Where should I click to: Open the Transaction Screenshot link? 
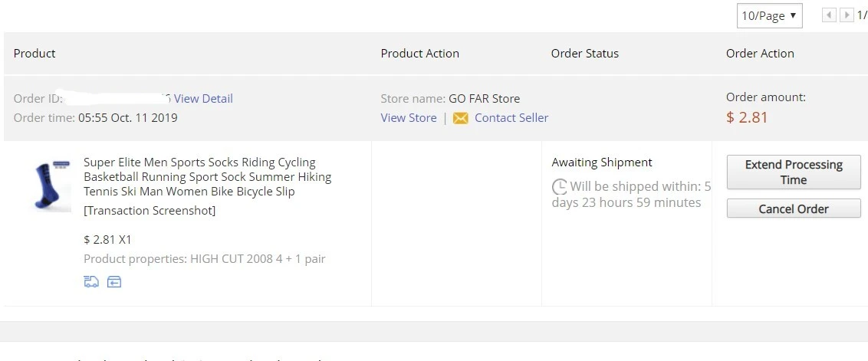pyautogui.click(x=150, y=211)
